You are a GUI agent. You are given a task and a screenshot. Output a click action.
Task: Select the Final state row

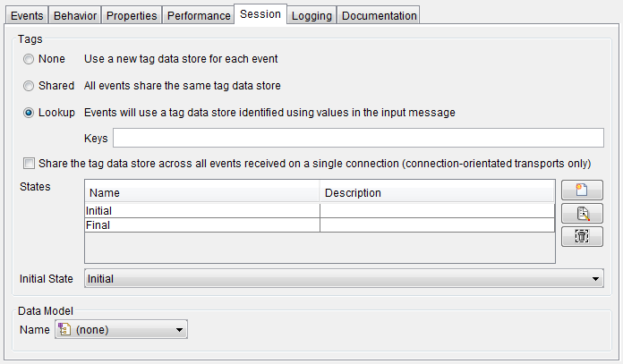[202, 225]
